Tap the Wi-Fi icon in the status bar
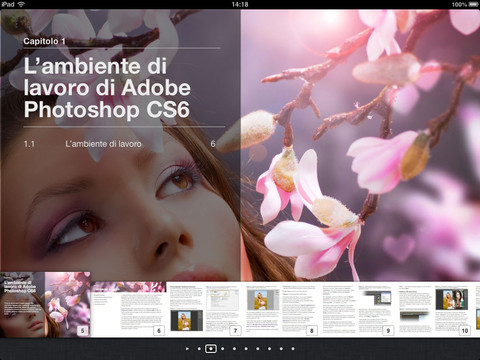480x360 pixels. (x=21, y=4)
